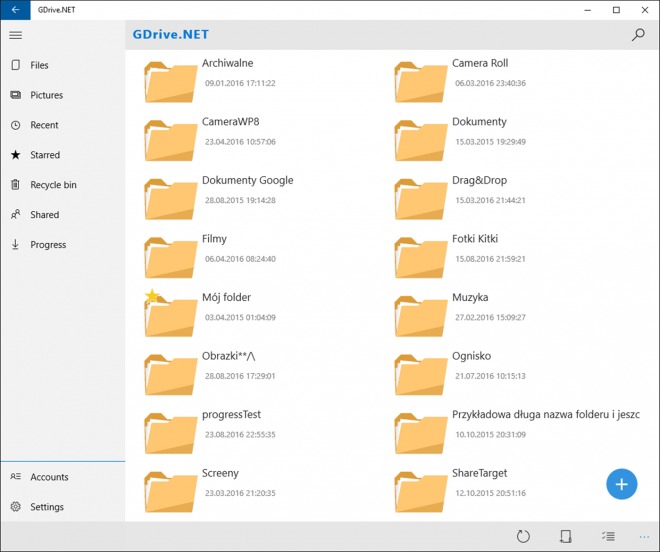Viewport: 660px width, 552px height.
Task: Click the Recycle bin trash icon
Action: coord(16,184)
